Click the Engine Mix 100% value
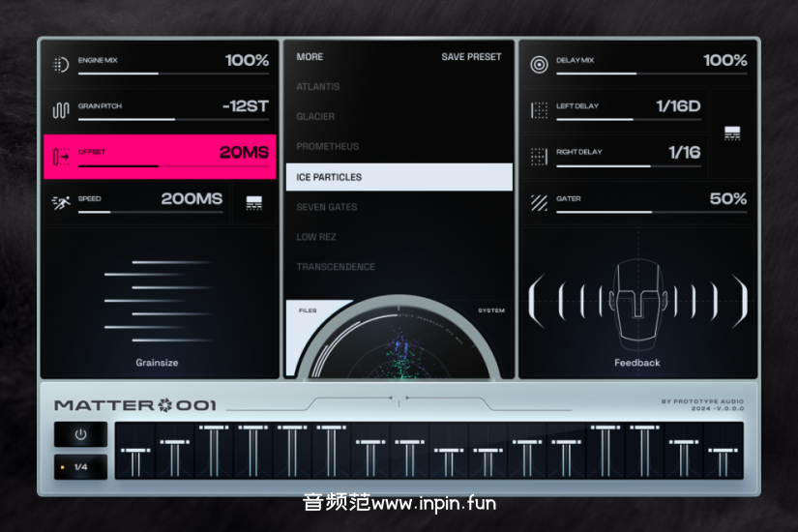This screenshot has height=532, width=798. pos(247,60)
